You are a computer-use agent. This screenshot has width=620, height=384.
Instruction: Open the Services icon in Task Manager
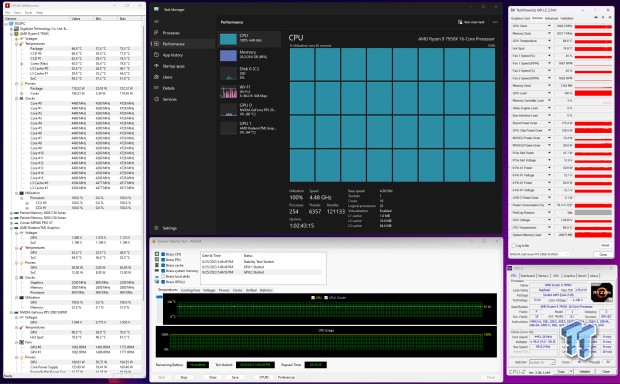pos(156,99)
